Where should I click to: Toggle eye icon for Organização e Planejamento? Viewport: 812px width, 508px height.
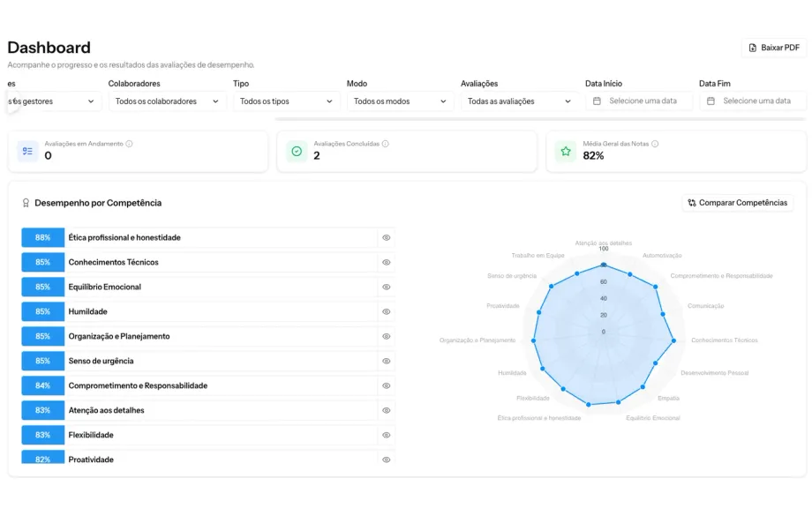pos(387,336)
